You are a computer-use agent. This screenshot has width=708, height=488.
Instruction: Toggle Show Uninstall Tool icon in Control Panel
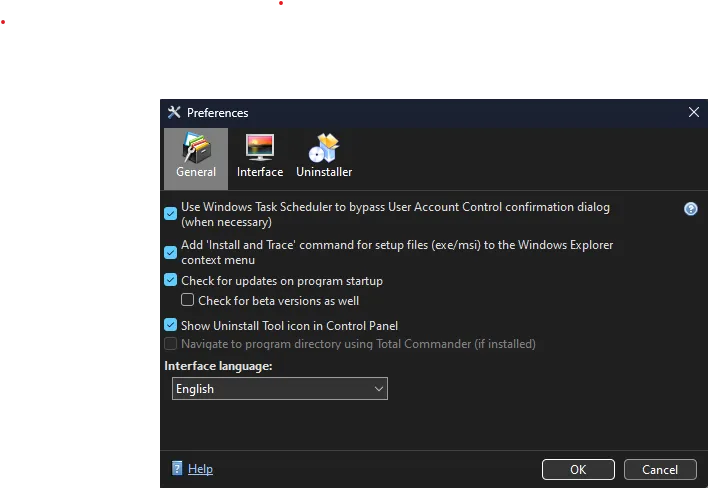(x=171, y=325)
